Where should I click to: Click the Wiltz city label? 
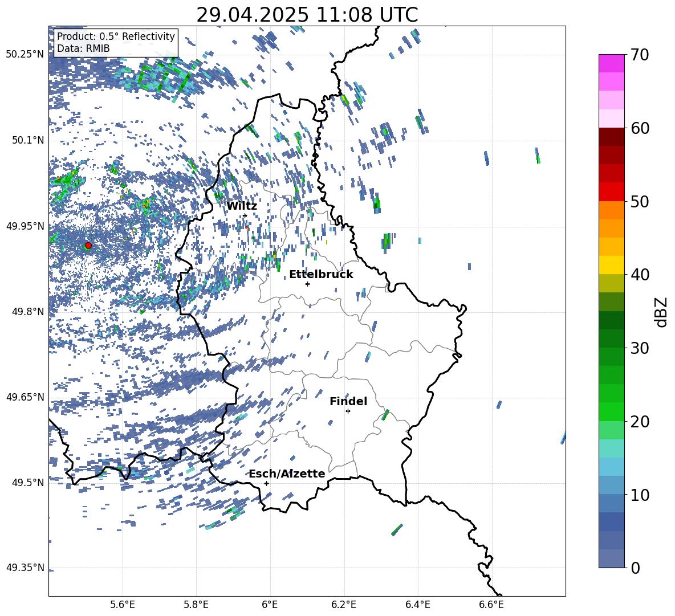click(x=242, y=206)
